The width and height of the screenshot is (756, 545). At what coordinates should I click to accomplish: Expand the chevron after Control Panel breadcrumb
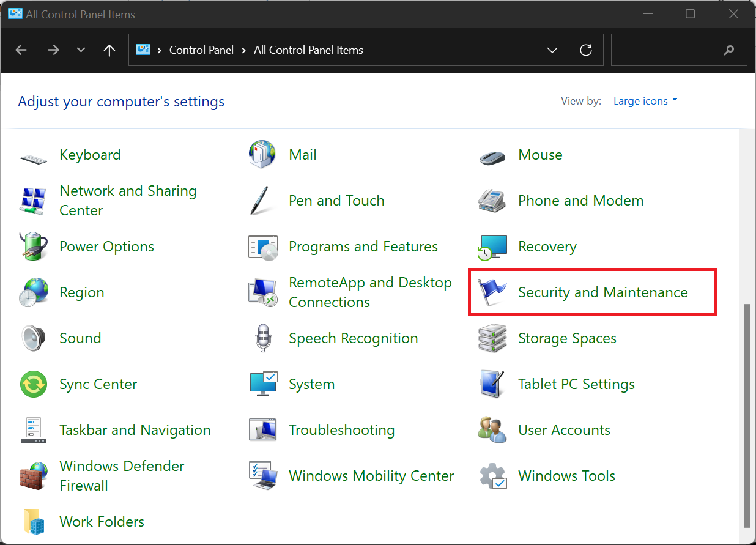click(244, 50)
